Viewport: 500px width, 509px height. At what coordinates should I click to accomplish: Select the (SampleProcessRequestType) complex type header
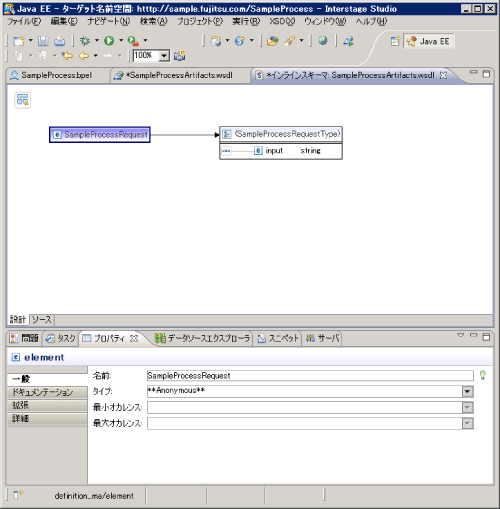281,134
